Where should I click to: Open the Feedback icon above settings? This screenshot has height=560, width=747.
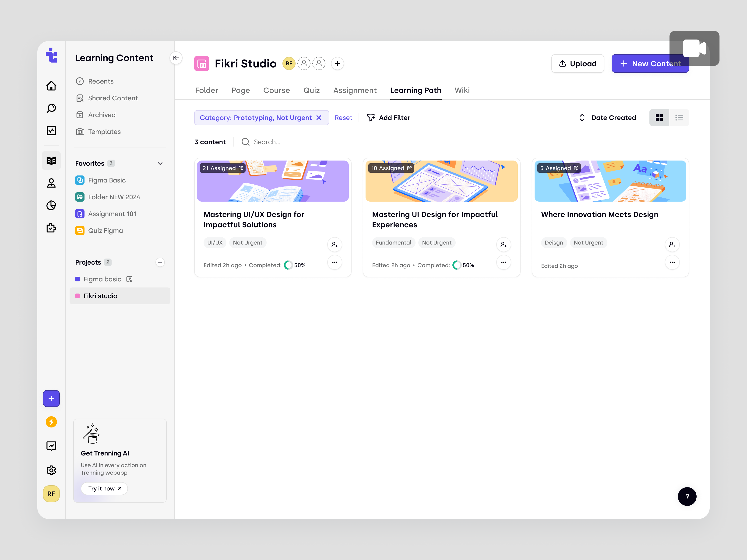click(51, 446)
